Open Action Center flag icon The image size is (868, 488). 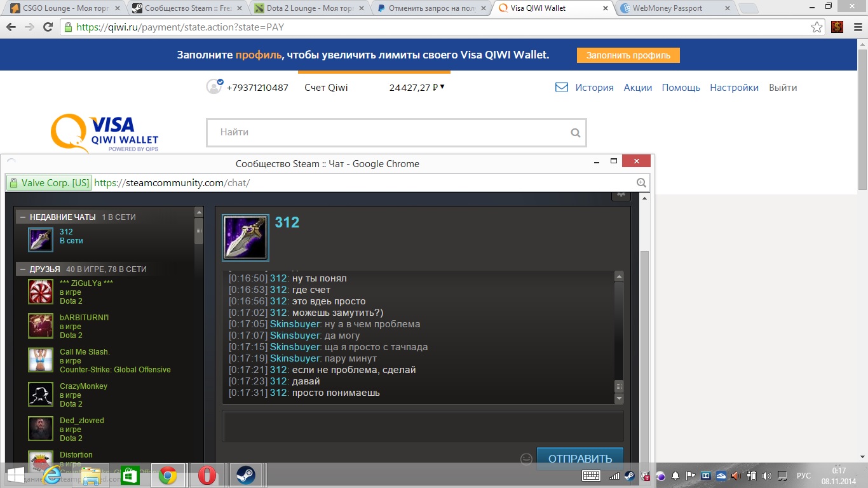tap(691, 475)
